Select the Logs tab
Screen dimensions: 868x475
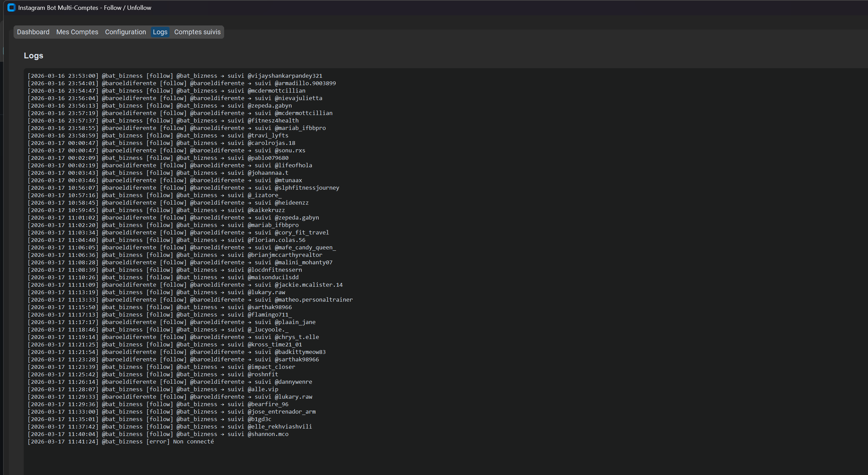[x=160, y=32]
